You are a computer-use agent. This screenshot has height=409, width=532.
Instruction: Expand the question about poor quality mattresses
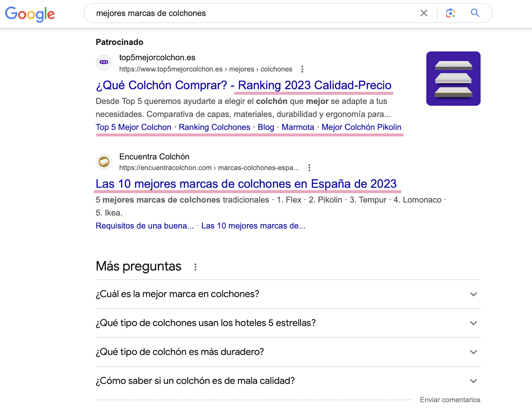click(x=474, y=381)
